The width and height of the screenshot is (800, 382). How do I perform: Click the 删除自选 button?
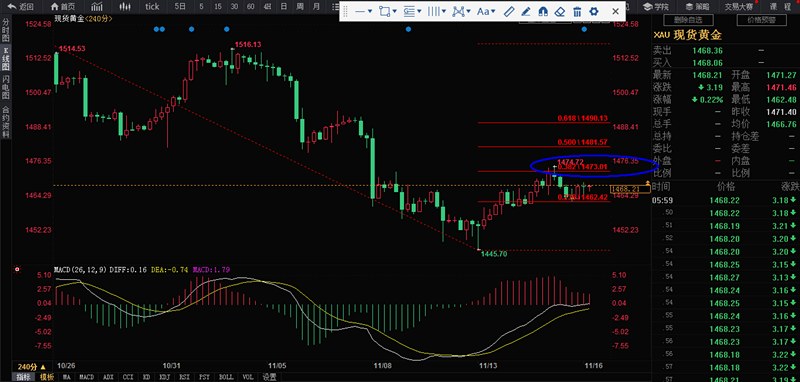tap(688, 20)
